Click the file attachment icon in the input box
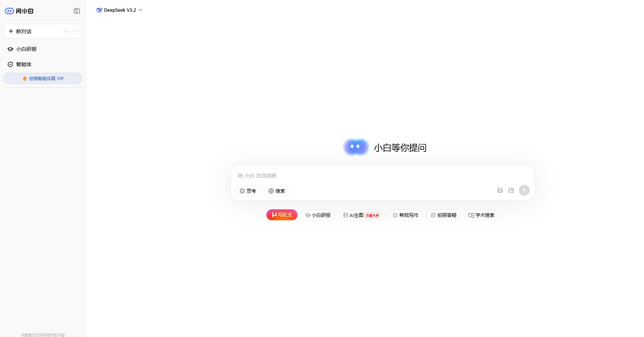Viewport: 644px width, 337px height. pos(511,190)
